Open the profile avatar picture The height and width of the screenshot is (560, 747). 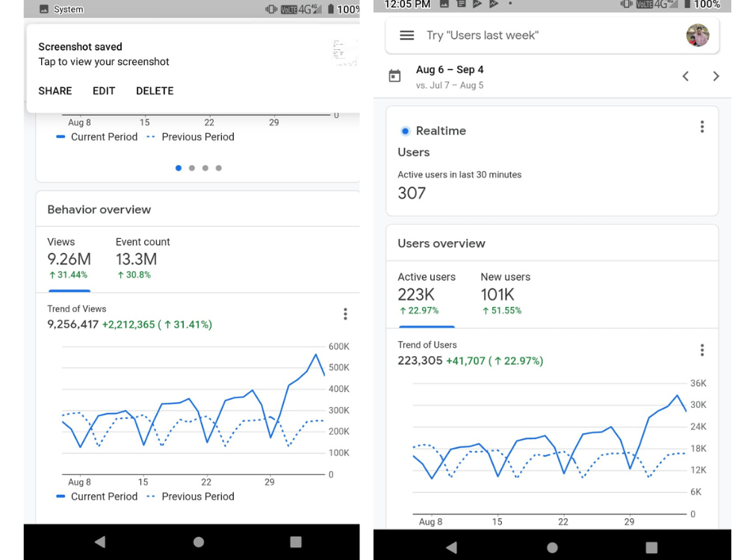[x=698, y=35]
